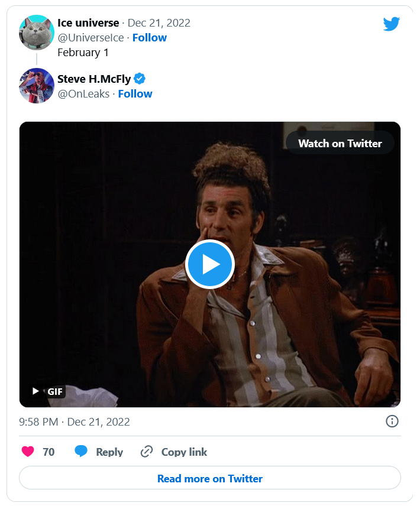
Task: Click the 9:58 PM Dec 21, 2022 timestamp
Action: pyautogui.click(x=75, y=422)
